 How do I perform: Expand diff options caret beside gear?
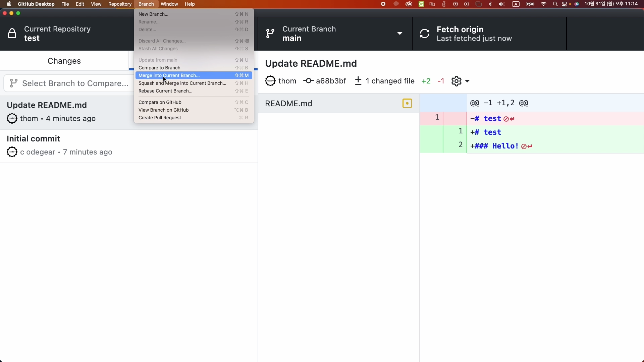(x=468, y=81)
